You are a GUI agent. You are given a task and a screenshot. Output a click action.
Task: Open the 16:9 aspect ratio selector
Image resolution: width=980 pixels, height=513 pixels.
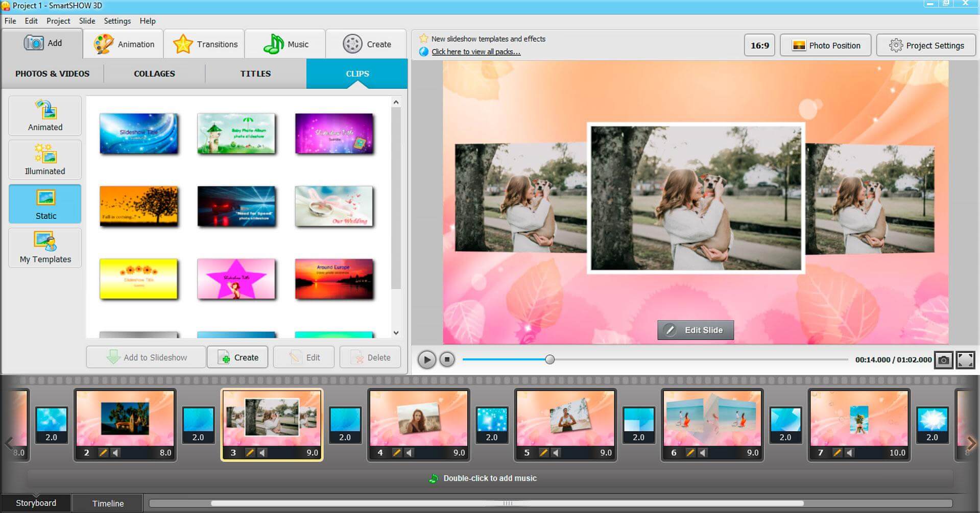759,45
